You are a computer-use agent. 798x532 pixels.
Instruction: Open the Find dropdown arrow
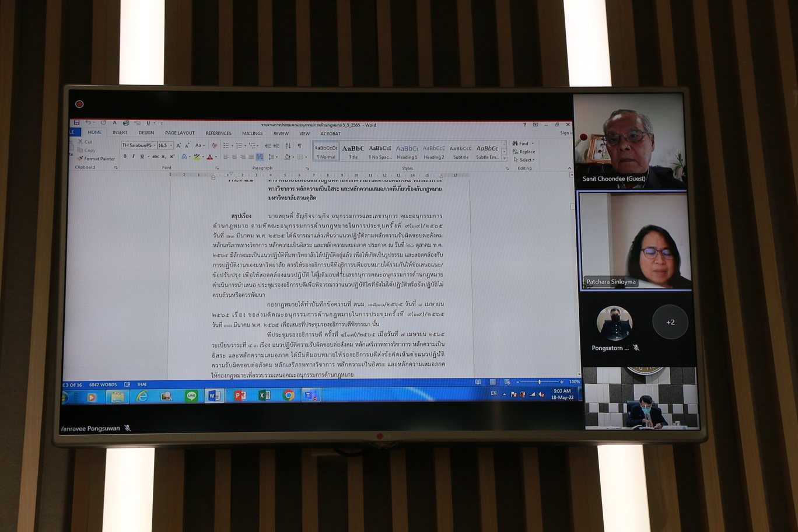pos(532,143)
